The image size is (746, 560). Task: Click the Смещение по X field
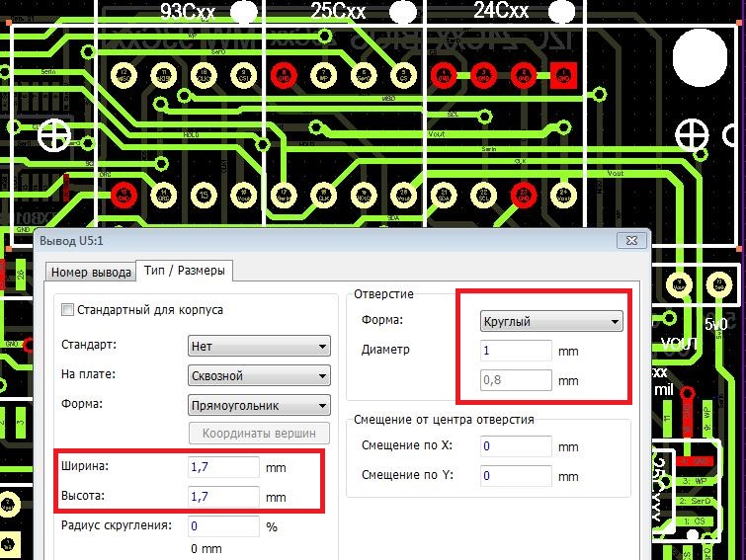(x=515, y=446)
